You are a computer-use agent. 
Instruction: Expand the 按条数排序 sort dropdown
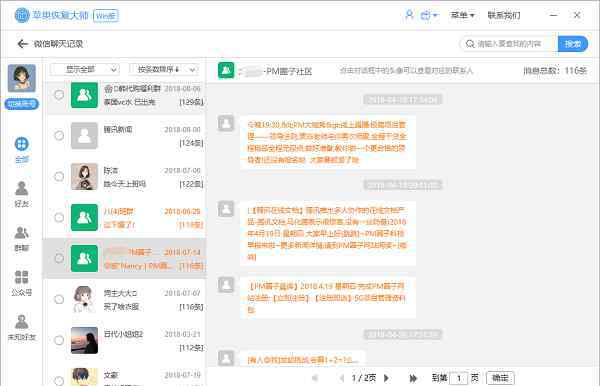[164, 70]
